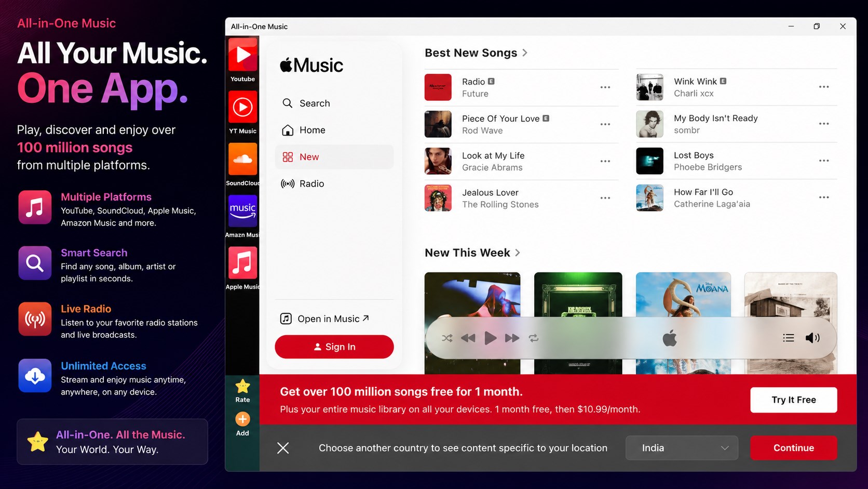Skip to previous track
The image size is (868, 489).
[x=468, y=338]
